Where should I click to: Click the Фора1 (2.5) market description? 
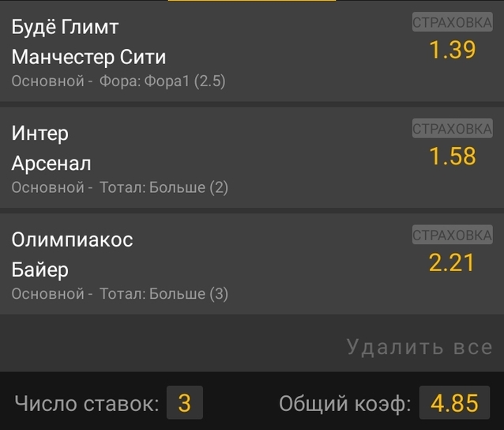[162, 81]
